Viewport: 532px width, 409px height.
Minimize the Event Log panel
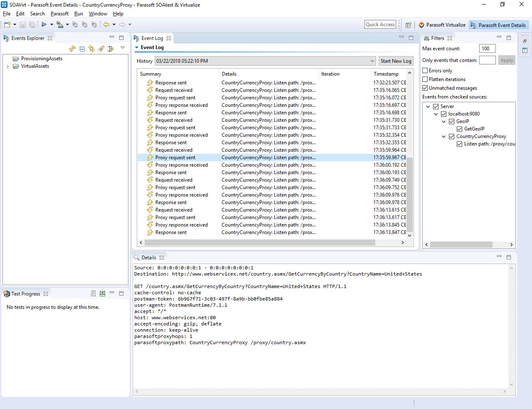coord(401,37)
